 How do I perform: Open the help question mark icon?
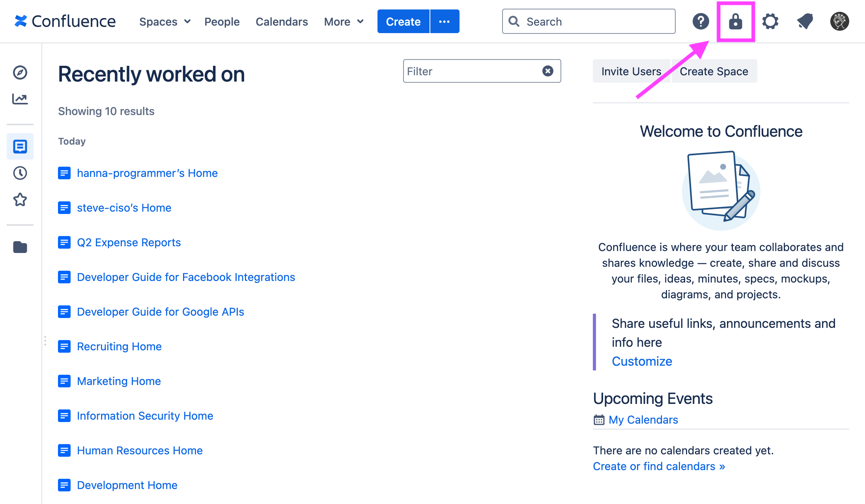click(701, 22)
